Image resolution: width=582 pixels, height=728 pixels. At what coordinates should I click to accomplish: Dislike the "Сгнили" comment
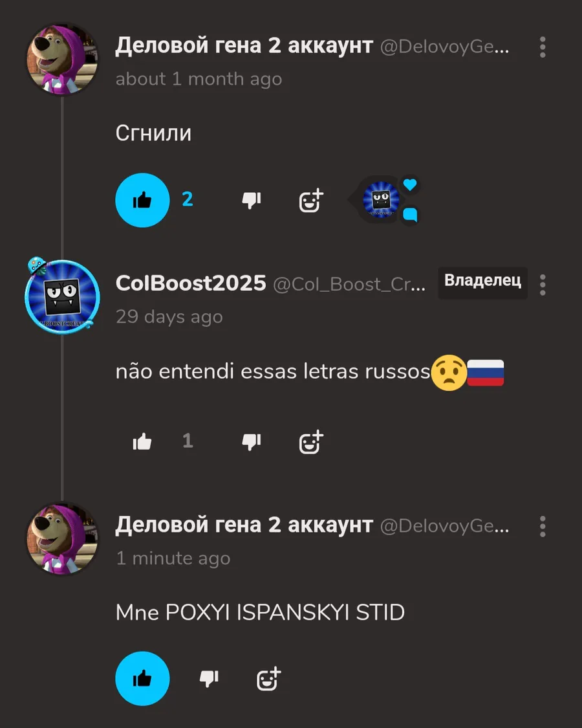[251, 200]
